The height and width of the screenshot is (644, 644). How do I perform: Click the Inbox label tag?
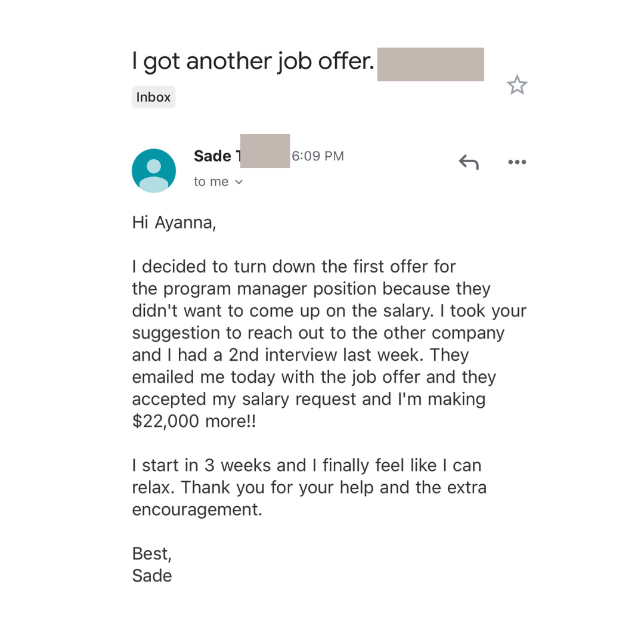click(153, 97)
